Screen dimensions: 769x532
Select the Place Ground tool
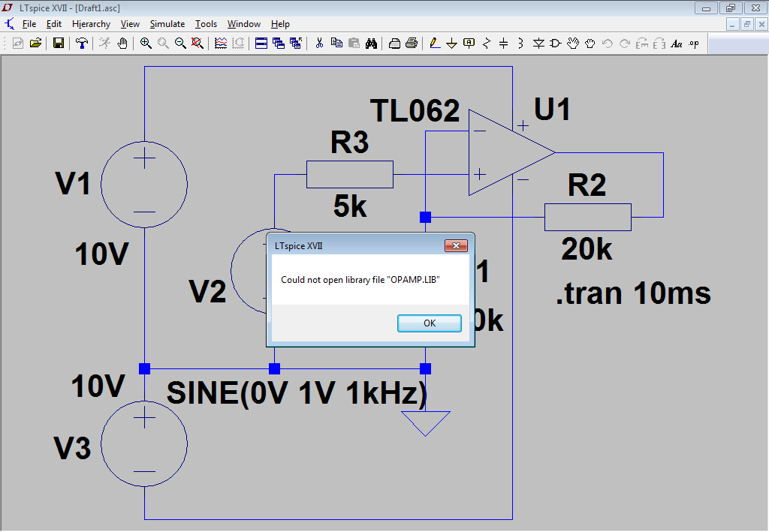pyautogui.click(x=451, y=44)
